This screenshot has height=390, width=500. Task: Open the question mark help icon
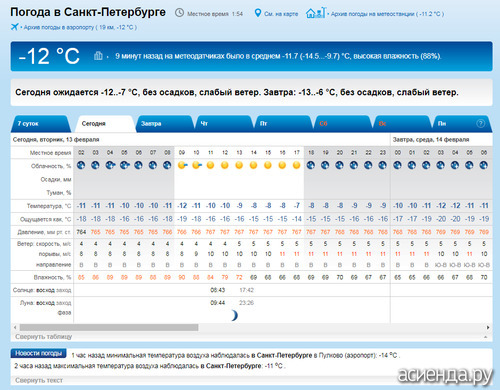point(480,123)
